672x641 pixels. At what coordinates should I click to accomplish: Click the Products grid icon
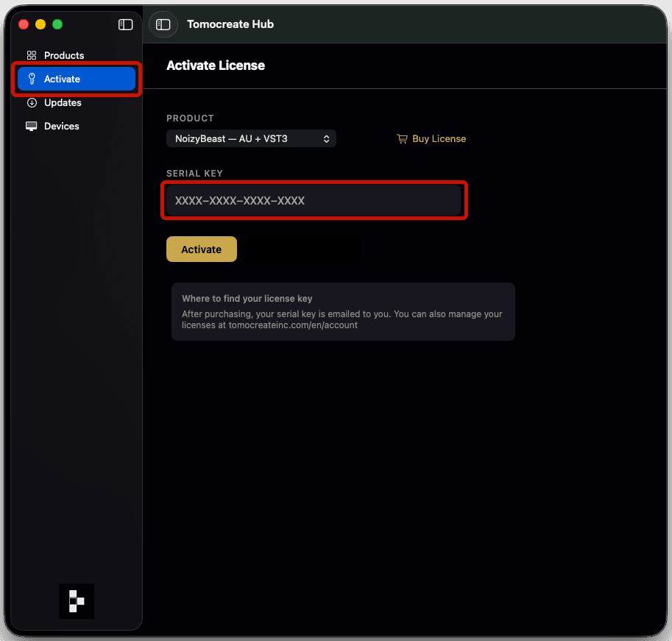pyautogui.click(x=32, y=55)
